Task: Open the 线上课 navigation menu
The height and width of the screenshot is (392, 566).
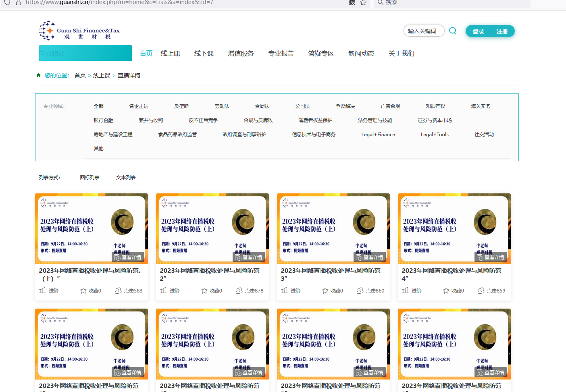Action: pos(170,53)
